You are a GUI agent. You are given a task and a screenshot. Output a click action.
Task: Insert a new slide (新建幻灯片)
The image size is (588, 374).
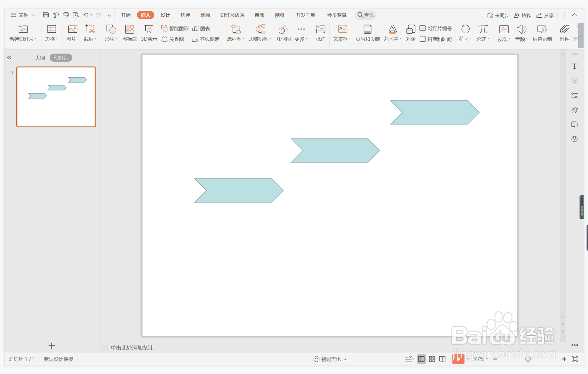pyautogui.click(x=23, y=33)
